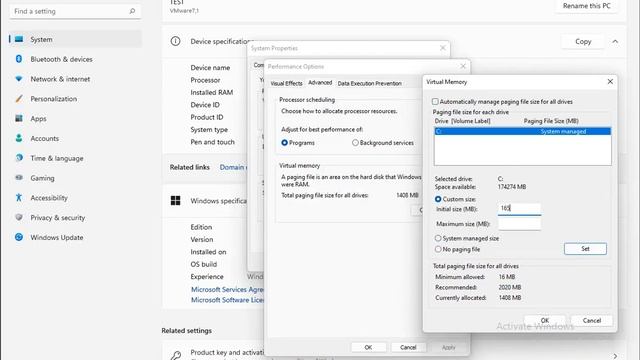Click the Maximum size (MB) field
Screen dimensions: 640x360
[x=519, y=224]
